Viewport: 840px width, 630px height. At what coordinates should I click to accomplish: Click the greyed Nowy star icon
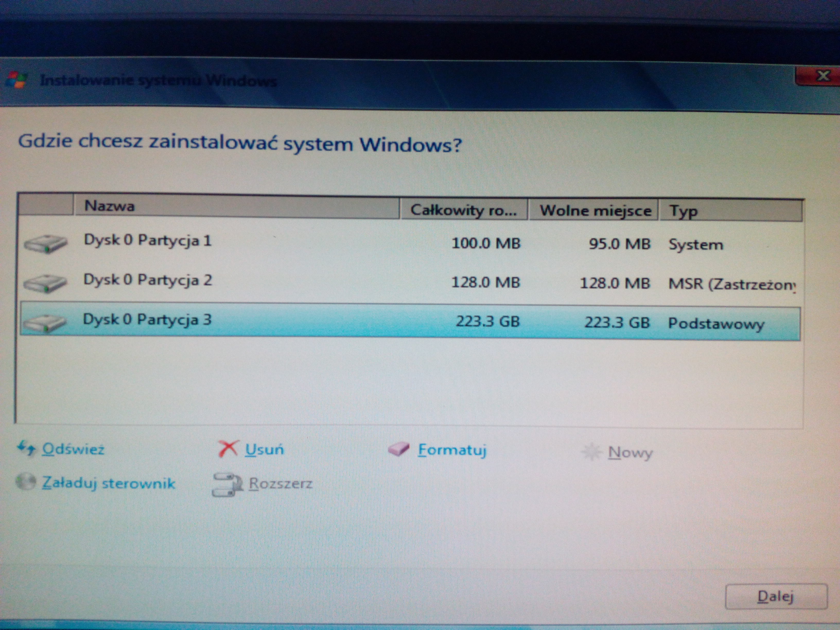point(592,452)
